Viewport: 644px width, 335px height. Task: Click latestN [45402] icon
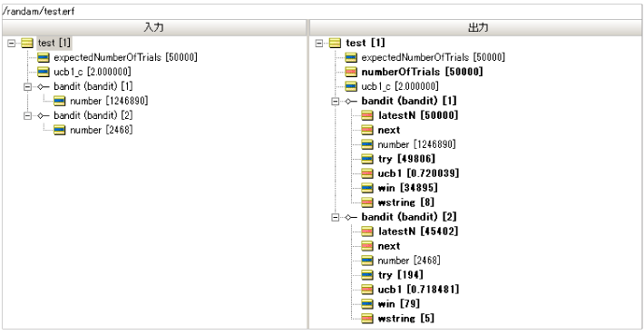click(367, 232)
